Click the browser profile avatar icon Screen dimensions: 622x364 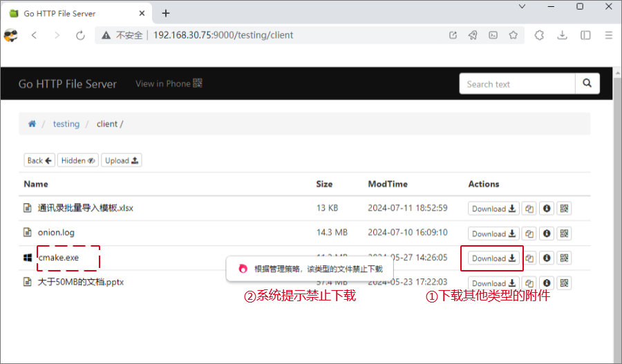11,35
